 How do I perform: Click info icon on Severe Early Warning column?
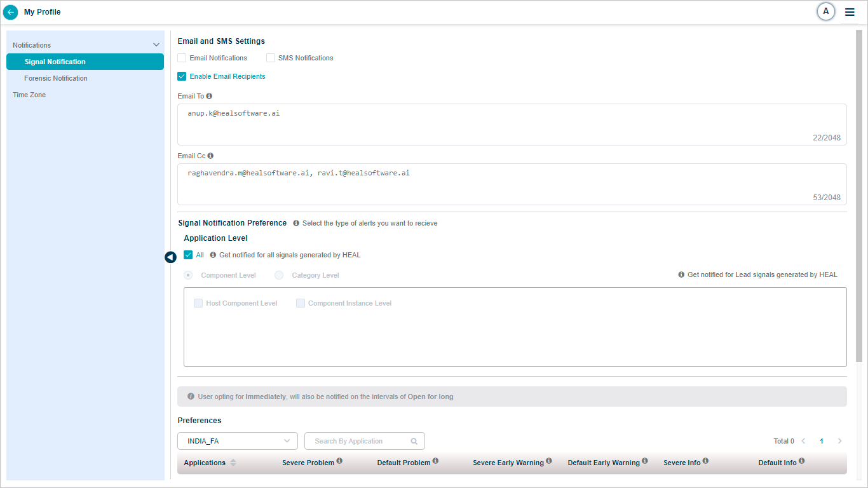(x=548, y=461)
